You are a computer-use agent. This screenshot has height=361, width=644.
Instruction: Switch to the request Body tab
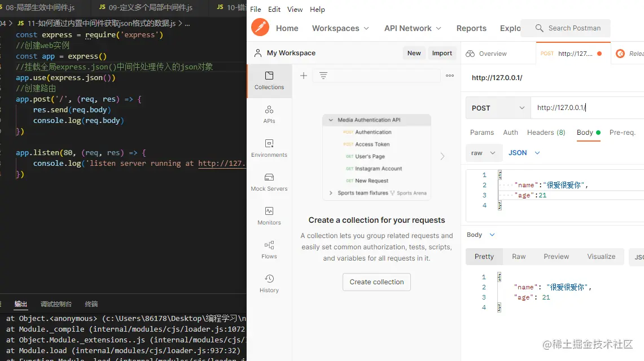(x=589, y=133)
